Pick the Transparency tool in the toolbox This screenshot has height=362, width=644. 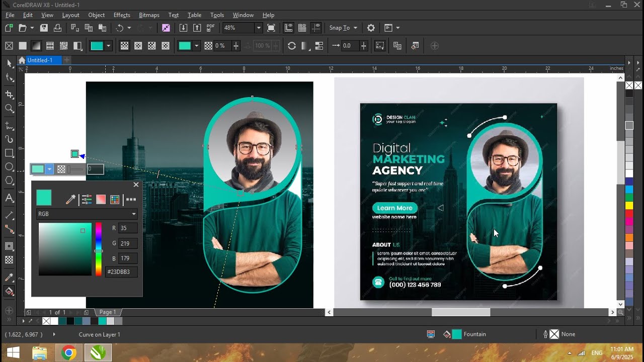click(x=9, y=260)
